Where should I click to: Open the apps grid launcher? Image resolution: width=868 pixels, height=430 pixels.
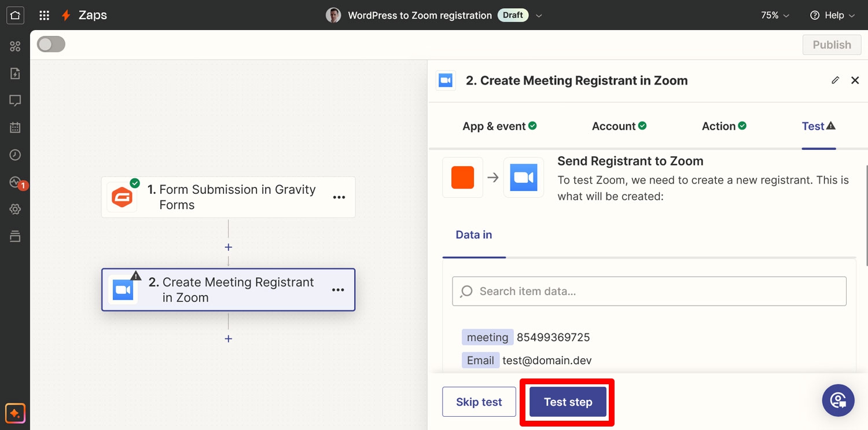(x=44, y=16)
